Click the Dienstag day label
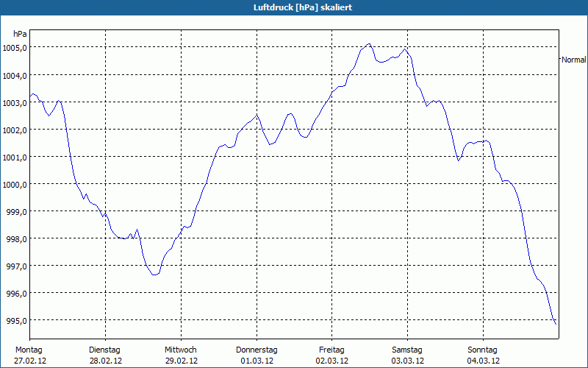This screenshot has height=368, width=588. pyautogui.click(x=104, y=350)
